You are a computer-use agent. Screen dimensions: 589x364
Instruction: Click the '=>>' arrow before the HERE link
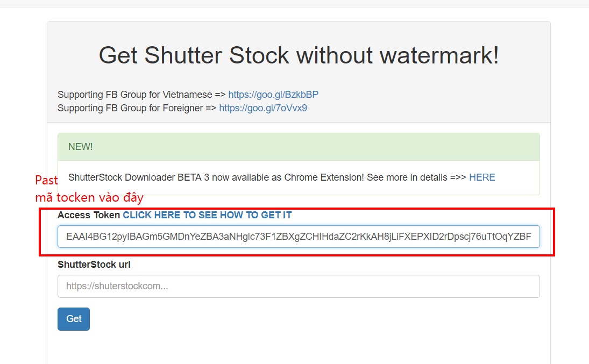(x=458, y=177)
